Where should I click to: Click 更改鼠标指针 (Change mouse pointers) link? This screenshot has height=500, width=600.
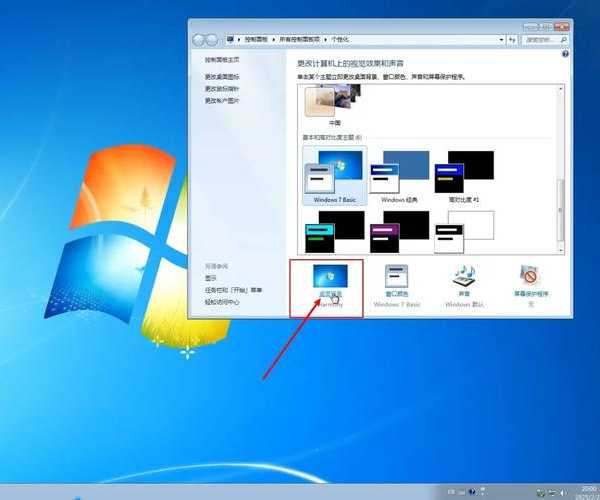223,88
